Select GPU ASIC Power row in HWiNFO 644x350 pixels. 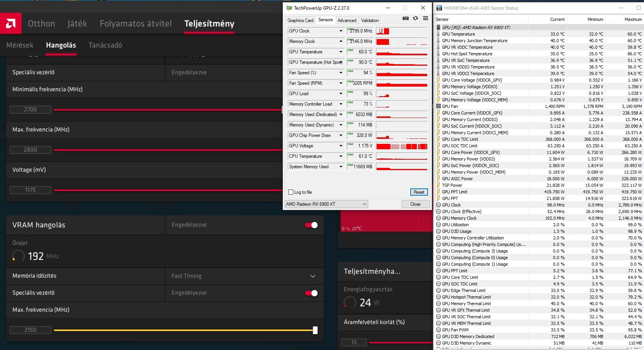pos(539,179)
